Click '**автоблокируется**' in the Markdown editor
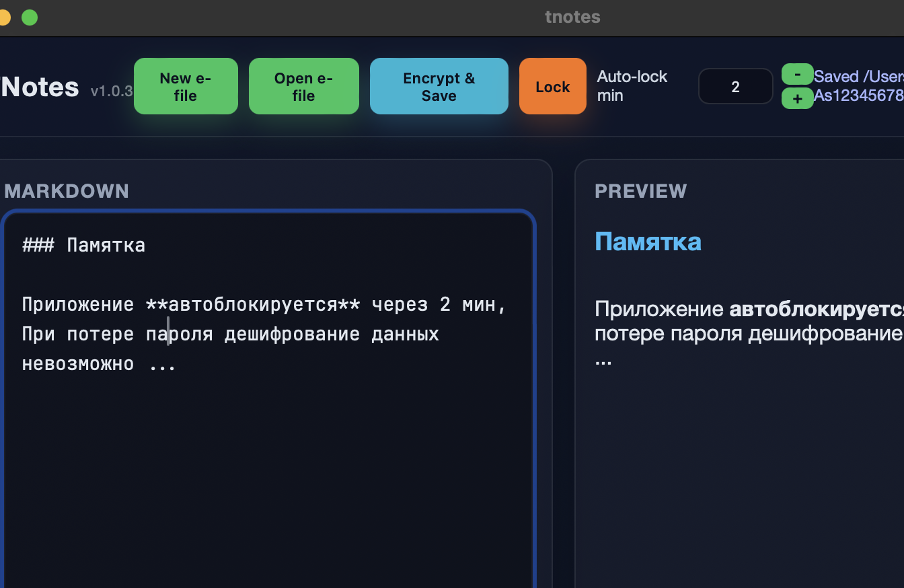Image resolution: width=904 pixels, height=588 pixels. click(x=253, y=305)
